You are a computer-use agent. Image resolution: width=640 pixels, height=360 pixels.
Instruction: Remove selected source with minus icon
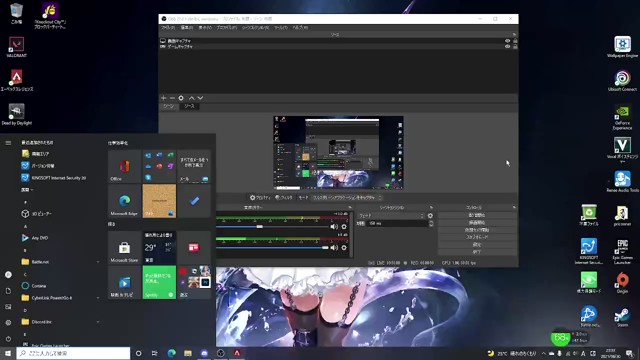[x=172, y=98]
